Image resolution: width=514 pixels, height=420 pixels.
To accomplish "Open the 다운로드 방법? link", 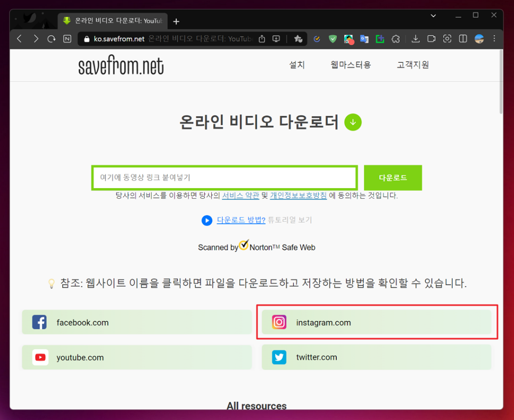I will point(241,220).
